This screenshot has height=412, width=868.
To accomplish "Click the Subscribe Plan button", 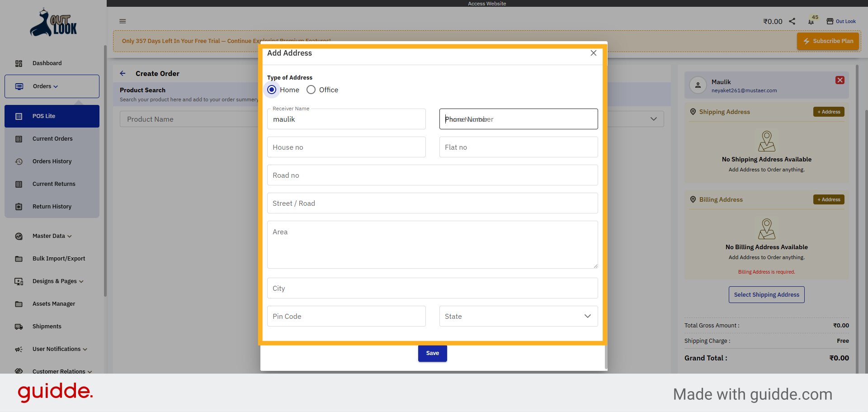I will tap(828, 41).
